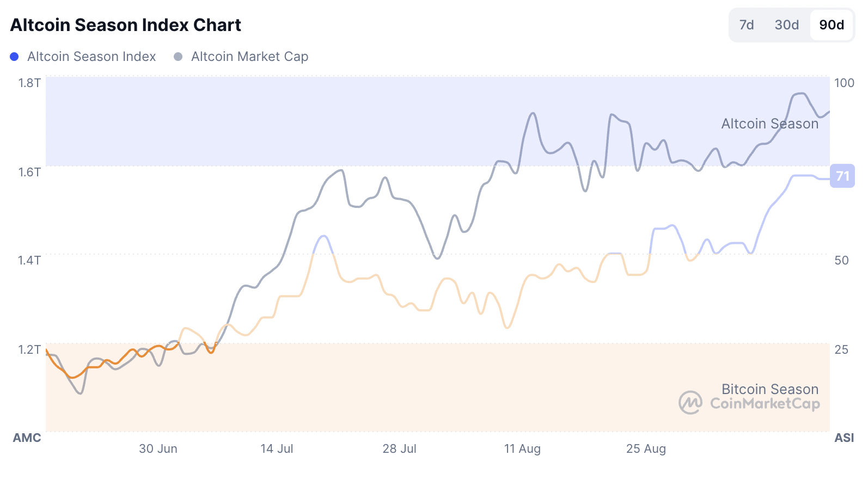
Task: Click the 30 Jun date axis label
Action: pos(158,448)
